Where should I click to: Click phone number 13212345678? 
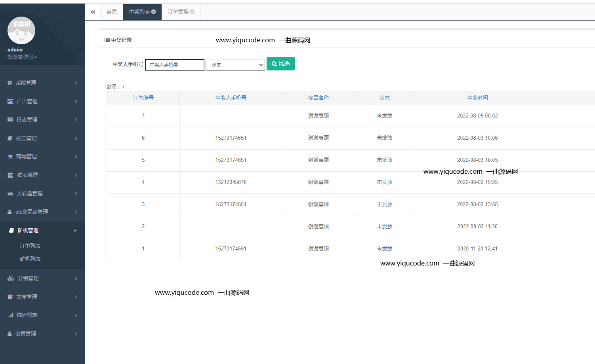[231, 182]
